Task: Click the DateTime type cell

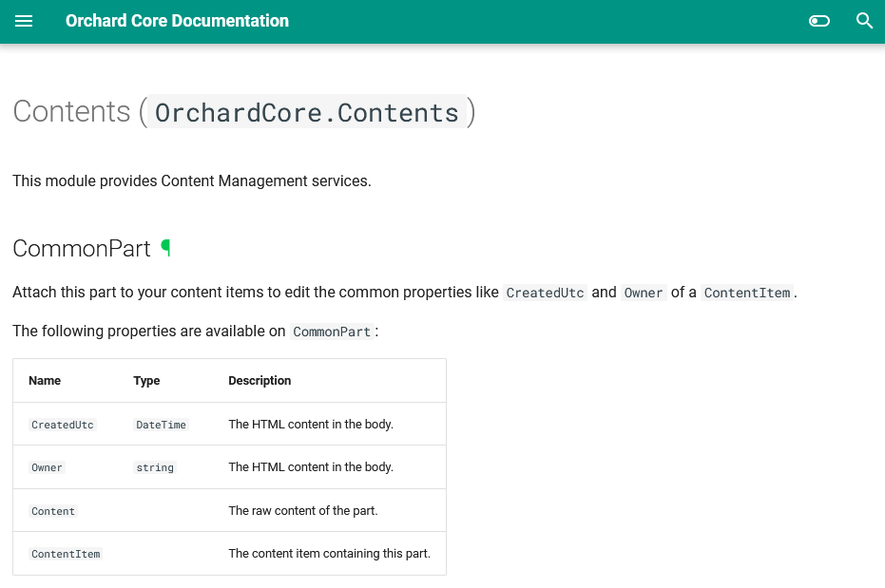Action: pyautogui.click(x=161, y=425)
